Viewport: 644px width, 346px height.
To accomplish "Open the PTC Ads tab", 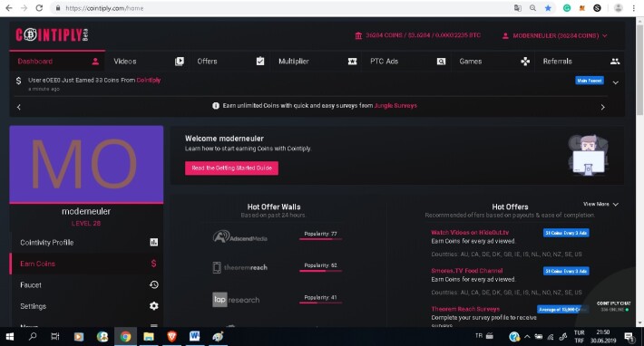I will pos(407,61).
